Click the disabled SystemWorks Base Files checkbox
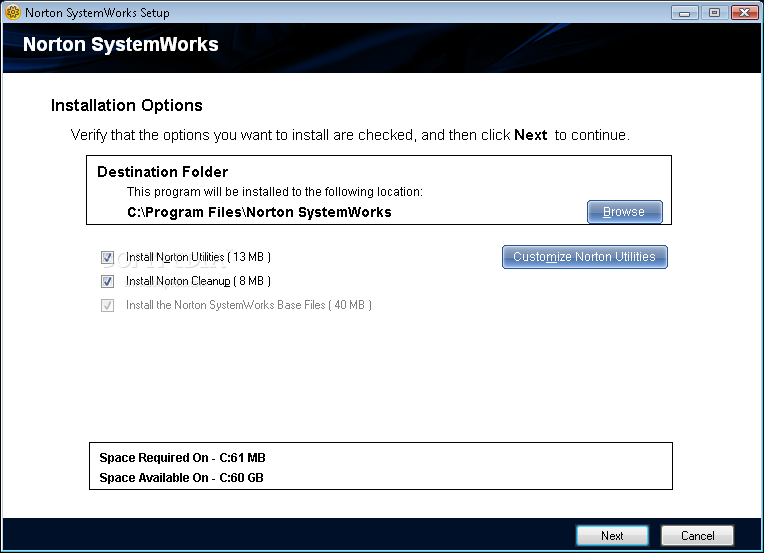The height and width of the screenshot is (553, 764). [107, 305]
